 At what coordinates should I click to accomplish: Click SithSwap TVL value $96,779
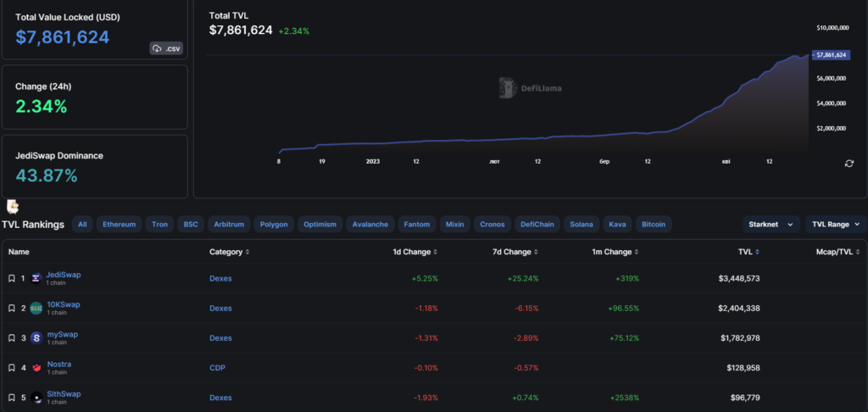pos(745,398)
